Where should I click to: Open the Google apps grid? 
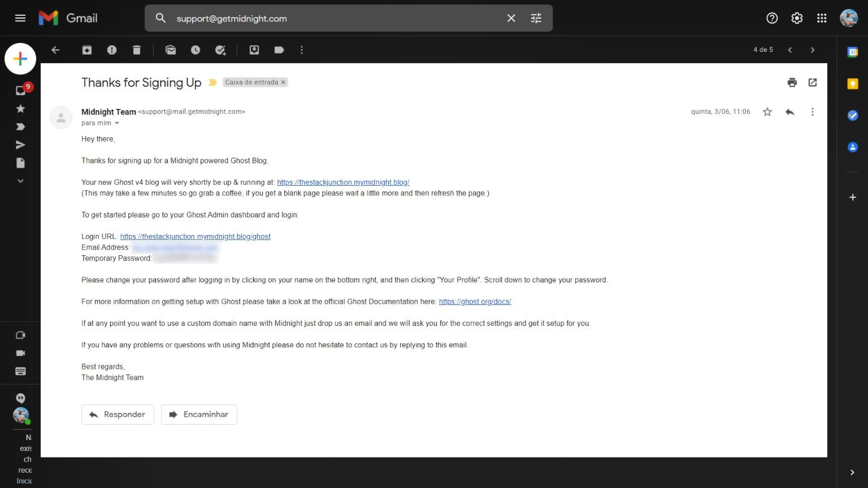tap(822, 18)
